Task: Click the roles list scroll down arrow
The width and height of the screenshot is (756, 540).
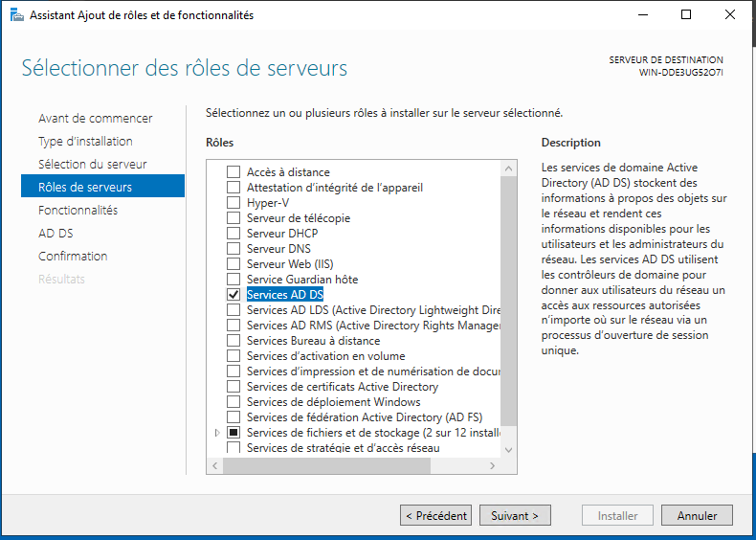Action: (509, 450)
